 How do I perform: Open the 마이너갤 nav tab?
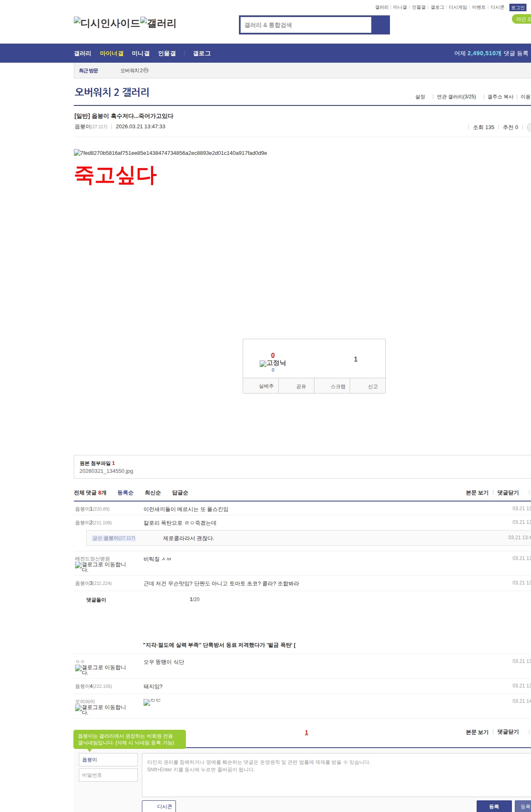click(x=112, y=54)
